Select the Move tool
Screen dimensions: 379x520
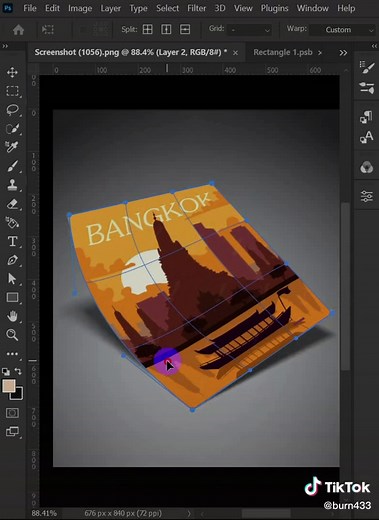tap(12, 72)
